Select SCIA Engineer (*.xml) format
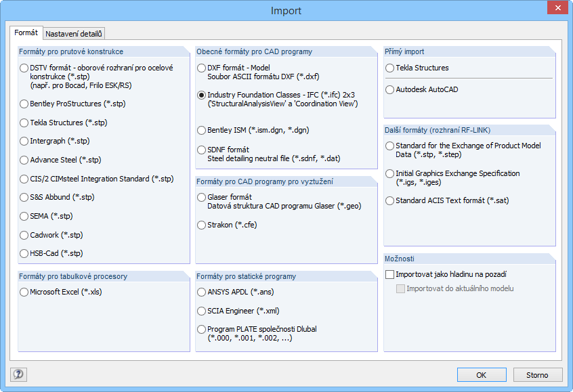This screenshot has width=573, height=392. click(201, 310)
